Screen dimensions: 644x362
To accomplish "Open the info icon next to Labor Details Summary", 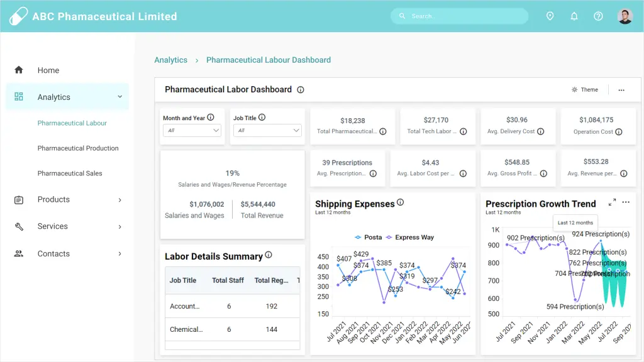I will tap(269, 255).
